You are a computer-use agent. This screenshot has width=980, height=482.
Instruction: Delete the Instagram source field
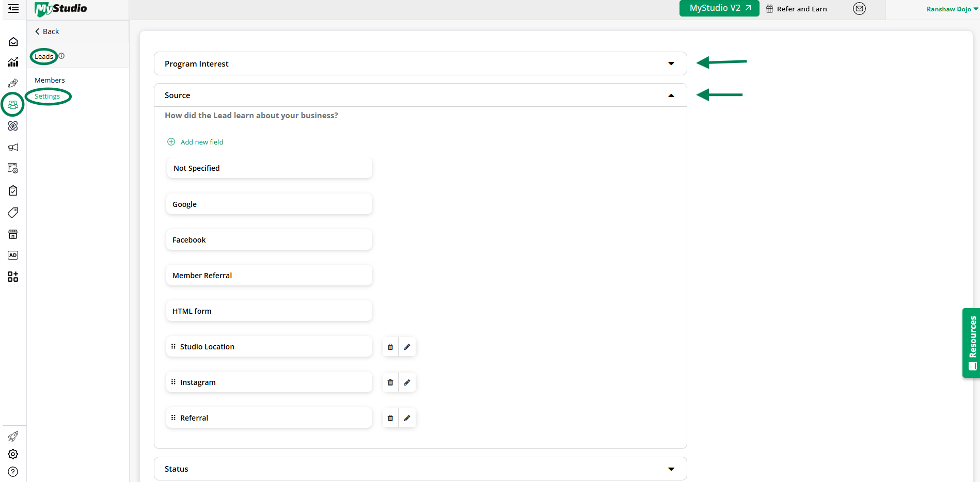390,382
